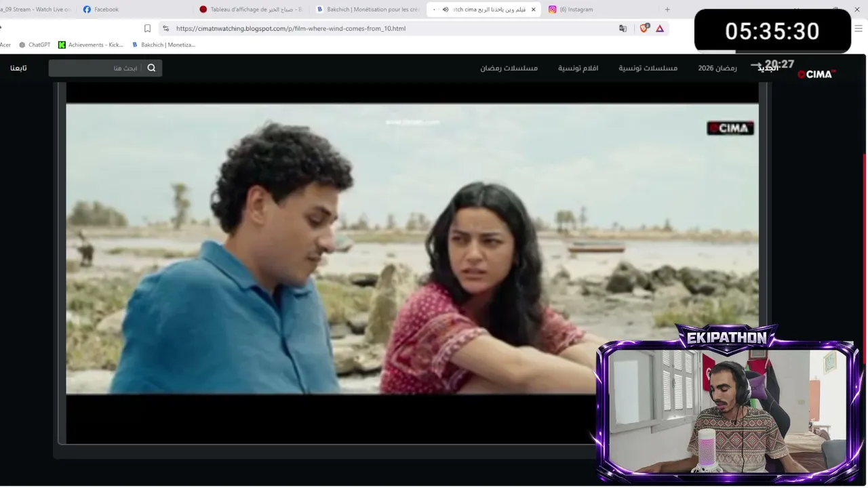Open the مسلسلات رمضان menu item
The image size is (868, 488).
pyautogui.click(x=509, y=68)
